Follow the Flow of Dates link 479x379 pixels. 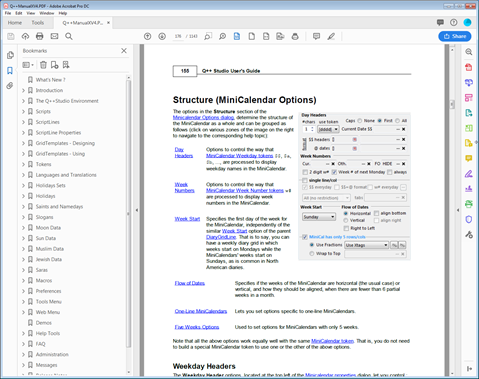click(190, 283)
